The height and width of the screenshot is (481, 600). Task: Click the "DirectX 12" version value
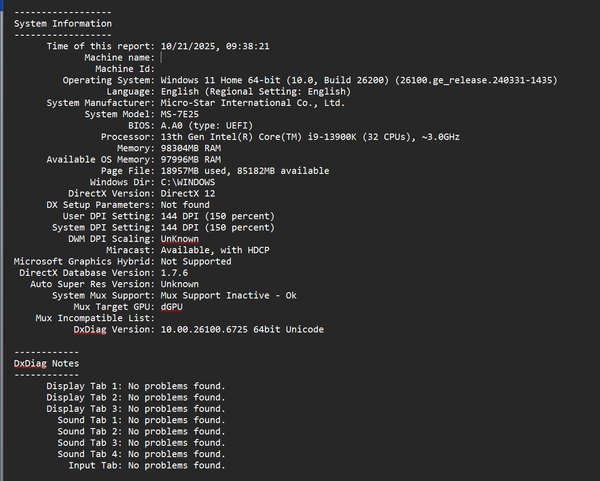(190, 193)
